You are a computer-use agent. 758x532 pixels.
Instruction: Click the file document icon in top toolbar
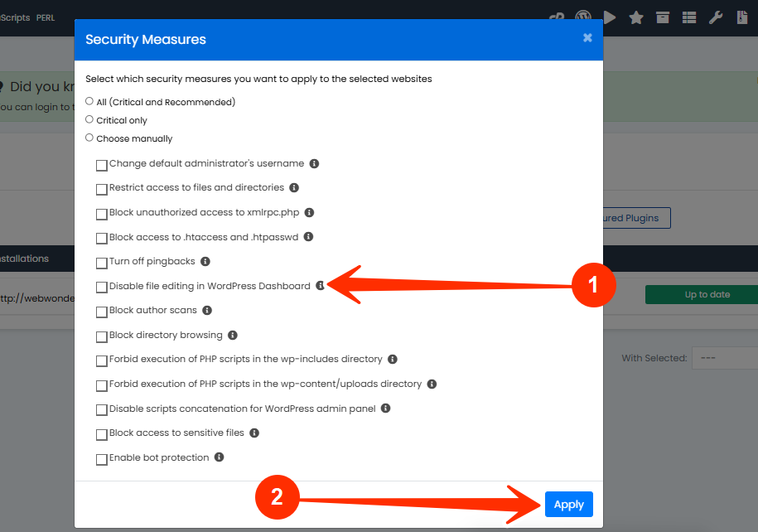(x=742, y=17)
